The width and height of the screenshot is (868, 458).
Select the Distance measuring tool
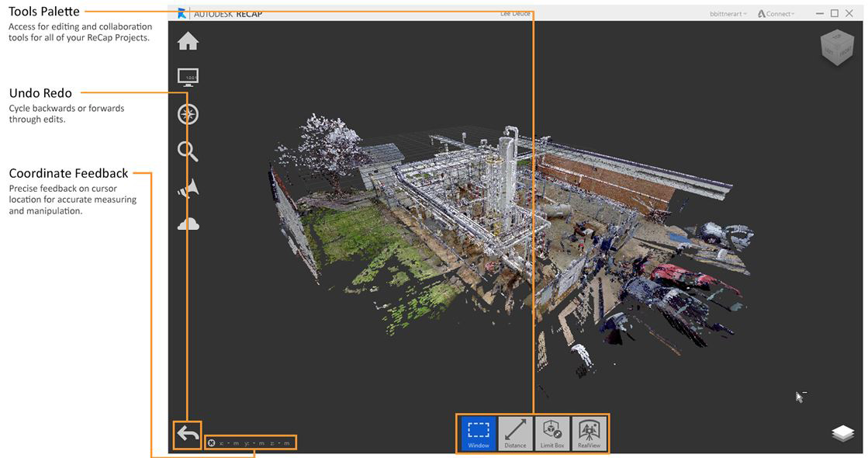pyautogui.click(x=515, y=433)
